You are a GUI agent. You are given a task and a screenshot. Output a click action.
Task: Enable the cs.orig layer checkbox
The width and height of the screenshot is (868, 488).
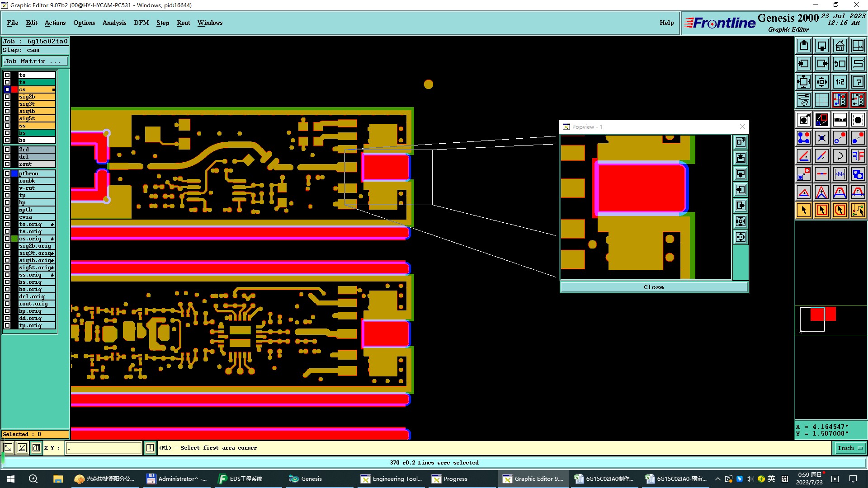(7, 239)
